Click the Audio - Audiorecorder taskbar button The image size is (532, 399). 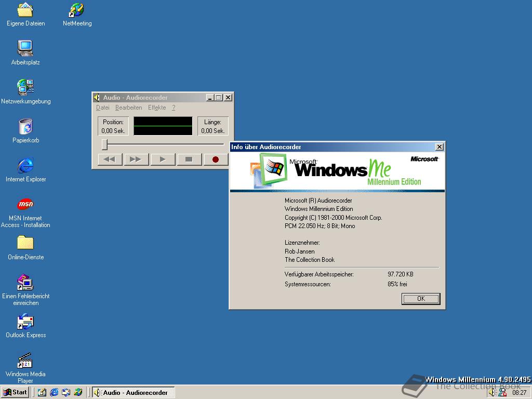(x=134, y=393)
